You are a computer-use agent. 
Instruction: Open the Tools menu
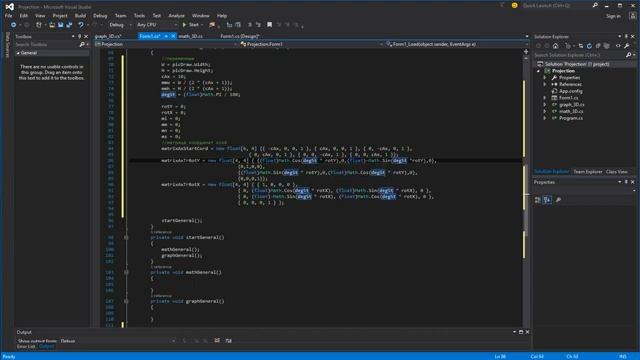(139, 16)
